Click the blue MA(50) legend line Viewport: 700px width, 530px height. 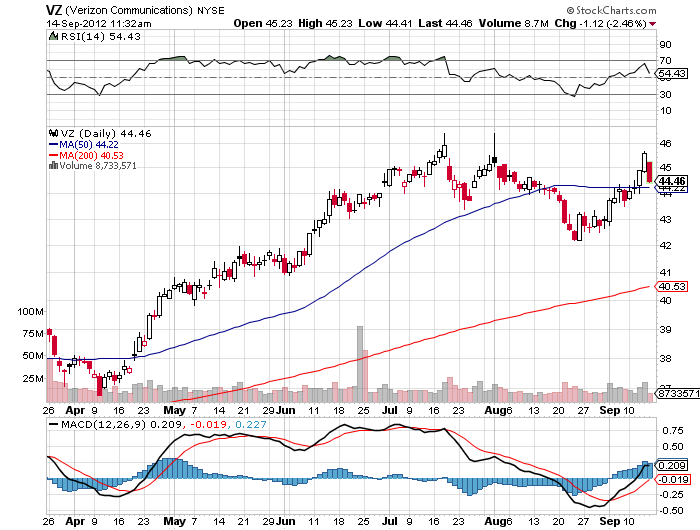[53, 145]
